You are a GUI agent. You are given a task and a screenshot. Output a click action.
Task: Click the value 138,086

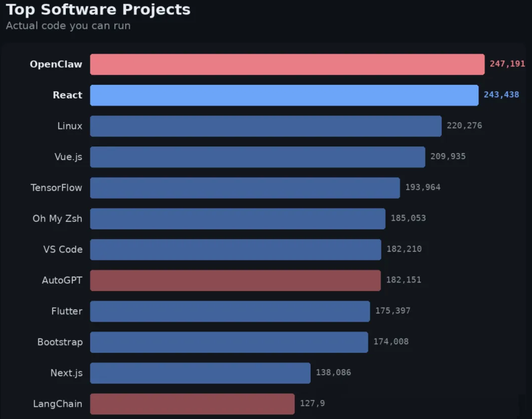tap(333, 372)
